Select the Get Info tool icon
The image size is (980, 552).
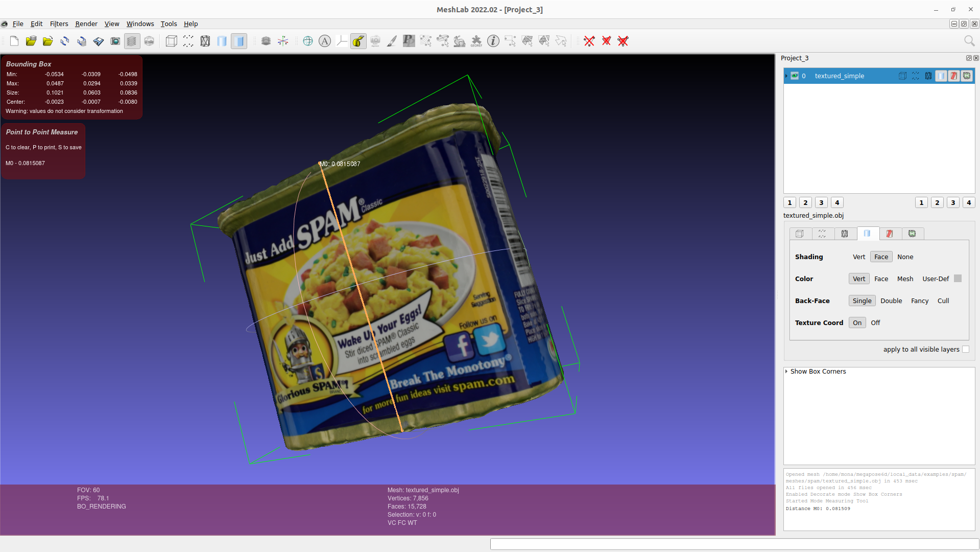(x=493, y=41)
